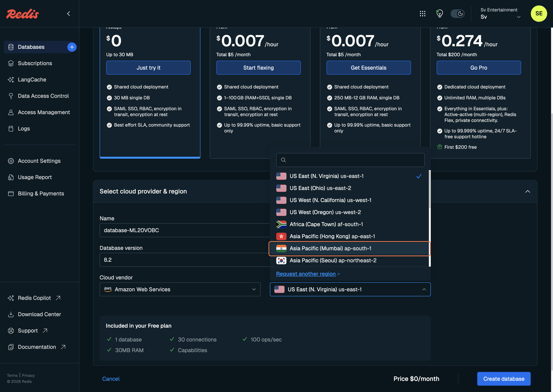The height and width of the screenshot is (392, 553).
Task: Click the Redis logo
Action: tap(22, 14)
